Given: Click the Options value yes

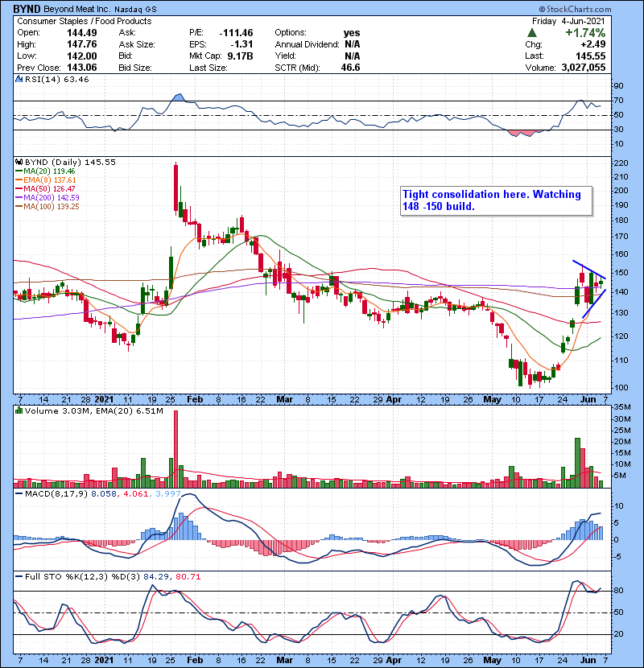Looking at the screenshot, I should 352,33.
